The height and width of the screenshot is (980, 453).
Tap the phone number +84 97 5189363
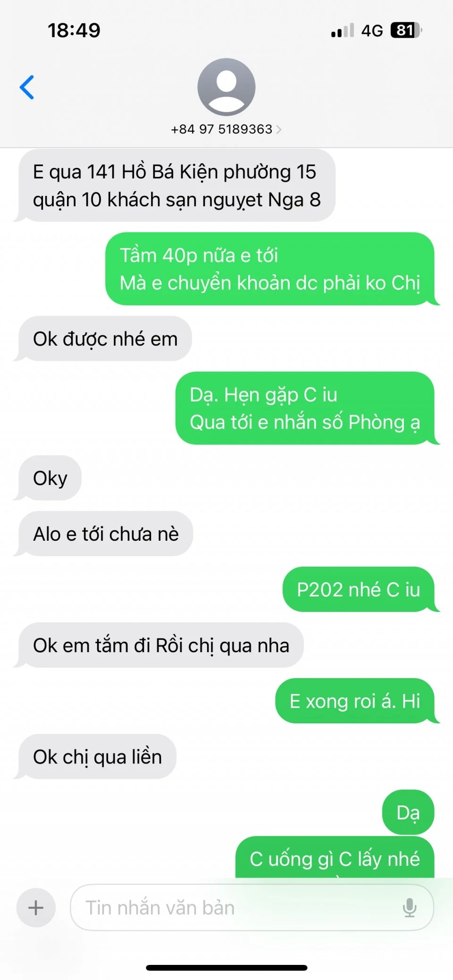pos(221,129)
